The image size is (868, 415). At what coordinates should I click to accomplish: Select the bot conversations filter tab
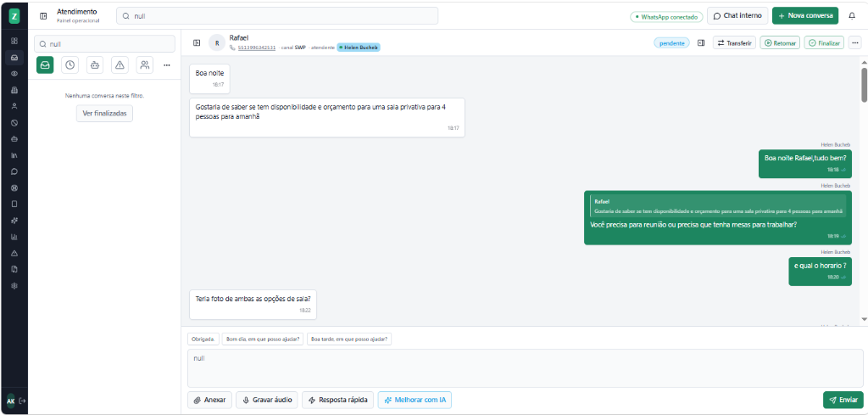tap(95, 64)
